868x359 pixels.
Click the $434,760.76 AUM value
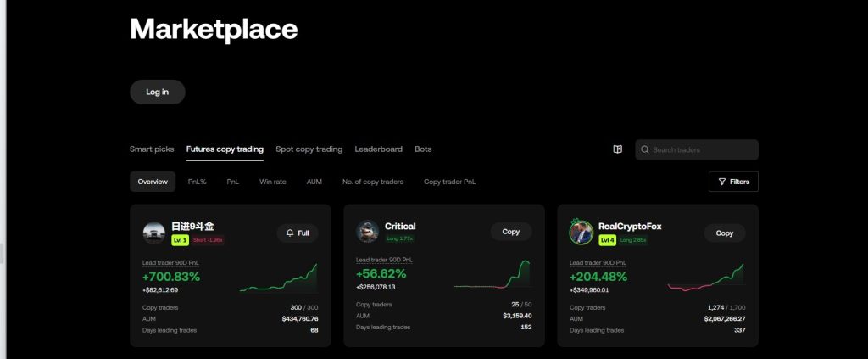300,318
